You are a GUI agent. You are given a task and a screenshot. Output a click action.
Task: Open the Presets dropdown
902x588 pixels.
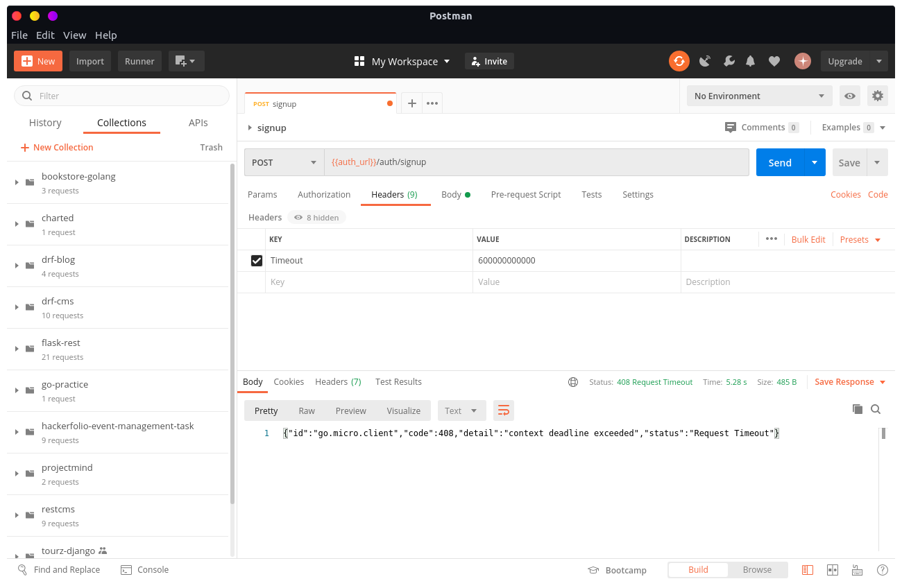click(x=860, y=239)
